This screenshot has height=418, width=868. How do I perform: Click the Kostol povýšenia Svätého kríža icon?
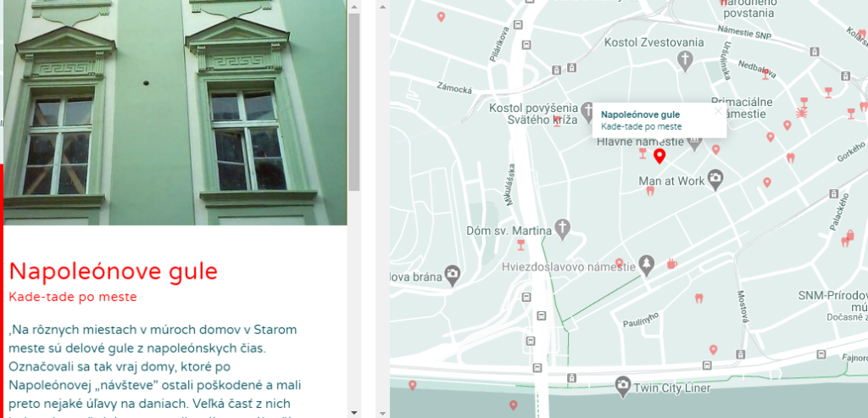coord(587,109)
